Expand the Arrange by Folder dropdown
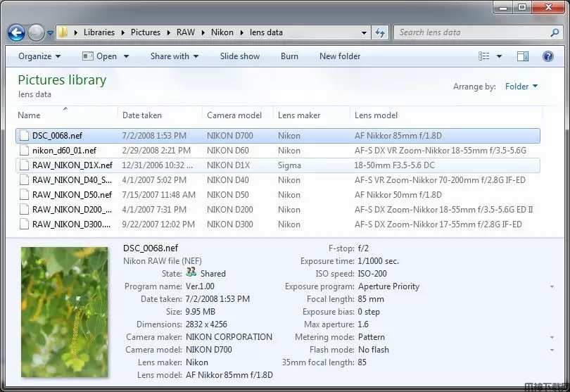 (521, 87)
